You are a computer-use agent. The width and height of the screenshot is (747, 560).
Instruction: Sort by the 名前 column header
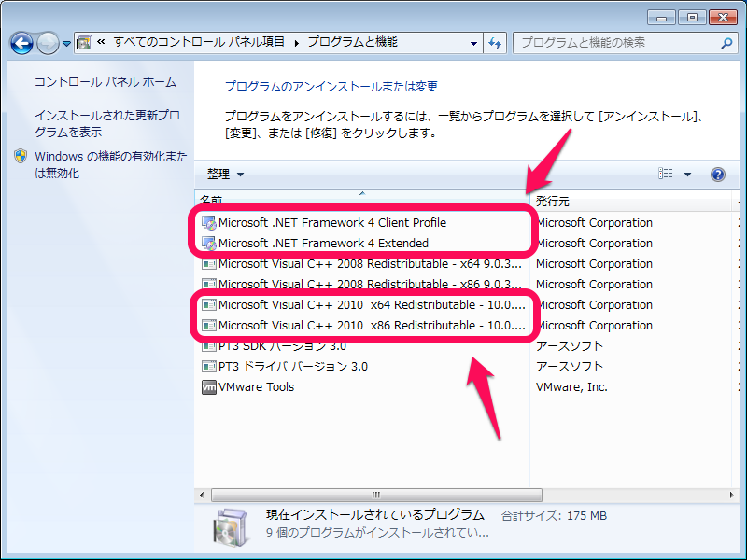click(362, 200)
